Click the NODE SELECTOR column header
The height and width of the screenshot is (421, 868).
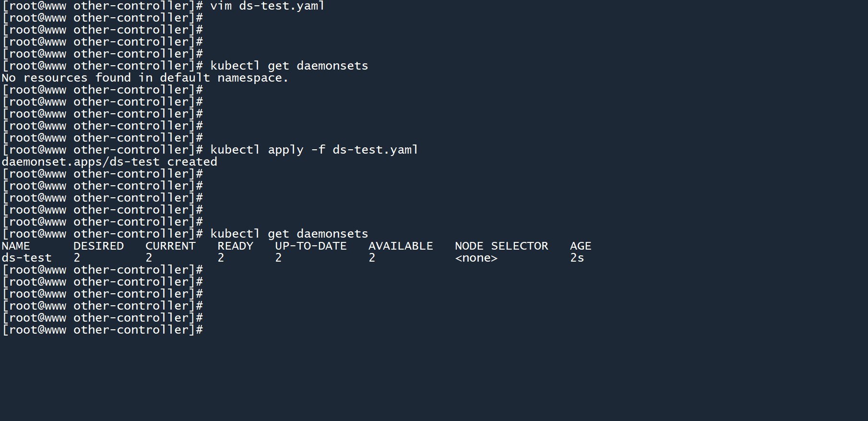coord(501,246)
